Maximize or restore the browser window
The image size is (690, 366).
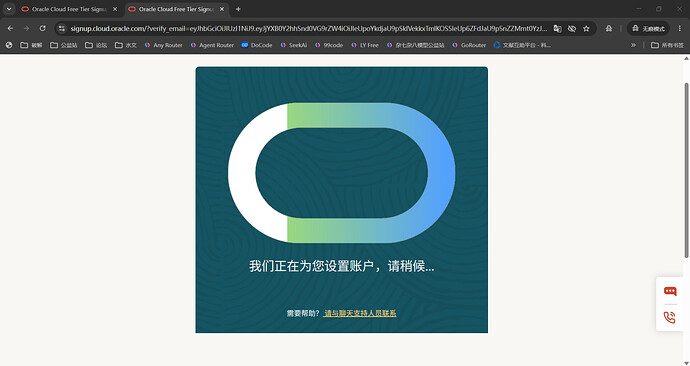(659, 9)
